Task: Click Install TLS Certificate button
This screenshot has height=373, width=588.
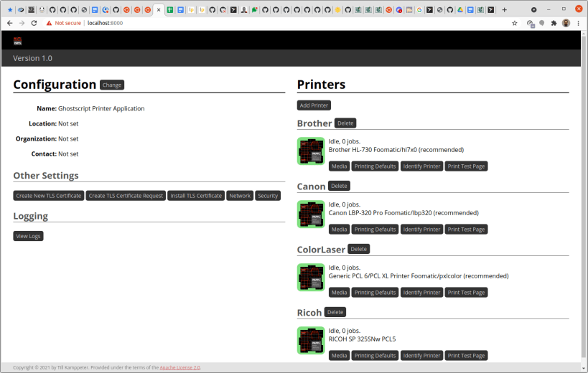Action: (x=196, y=196)
